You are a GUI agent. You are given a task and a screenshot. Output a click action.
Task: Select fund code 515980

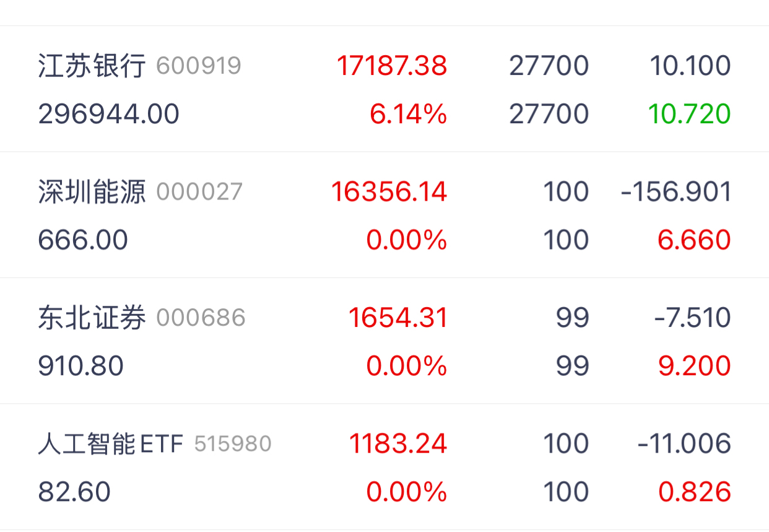point(233,444)
